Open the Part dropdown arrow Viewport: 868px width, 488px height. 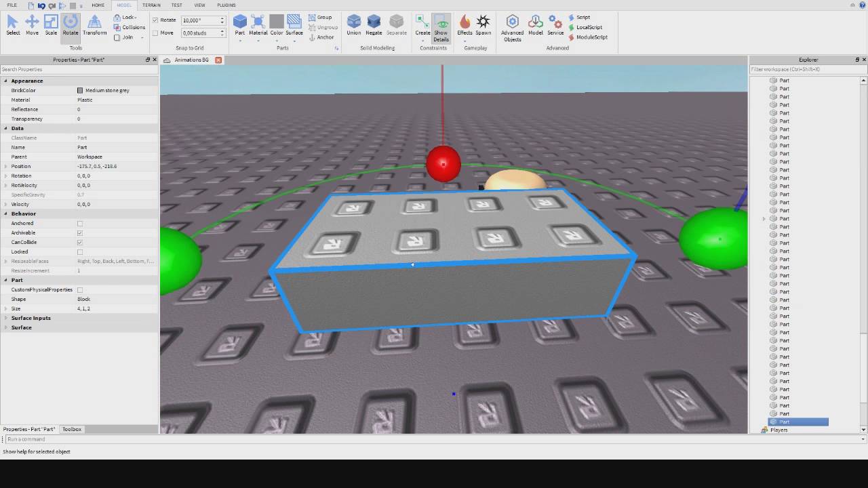(x=240, y=41)
